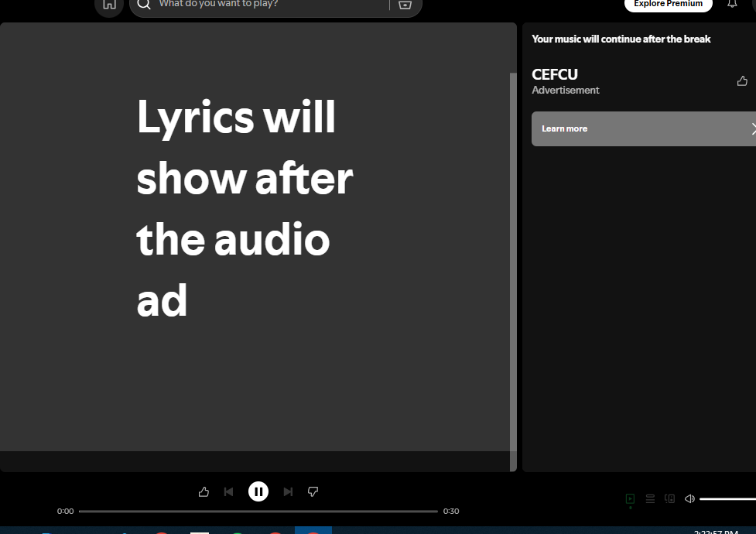Click the playback progress bar
Image resolution: width=756 pixels, height=534 pixels.
pos(258,511)
